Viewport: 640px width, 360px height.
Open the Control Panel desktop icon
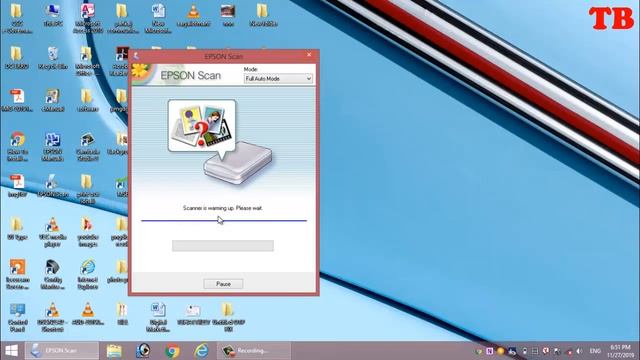pyautogui.click(x=17, y=318)
